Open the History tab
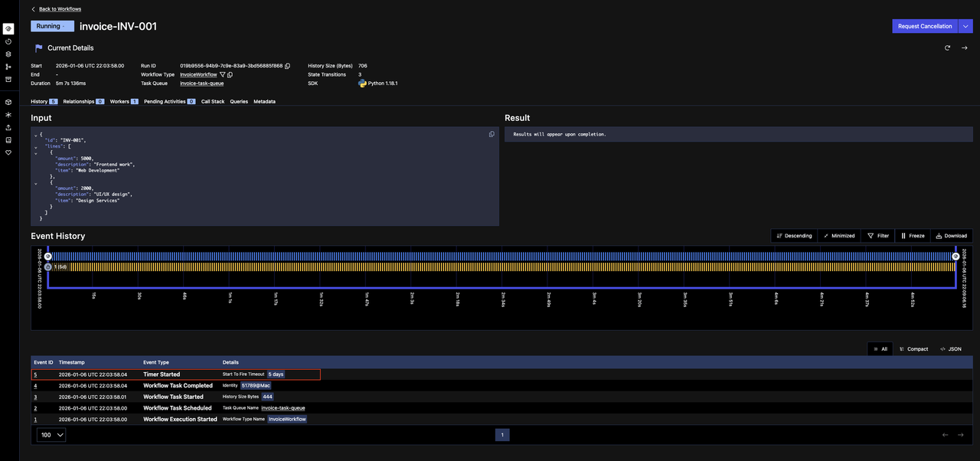Screen dimensions: 980x461 point(44,101)
